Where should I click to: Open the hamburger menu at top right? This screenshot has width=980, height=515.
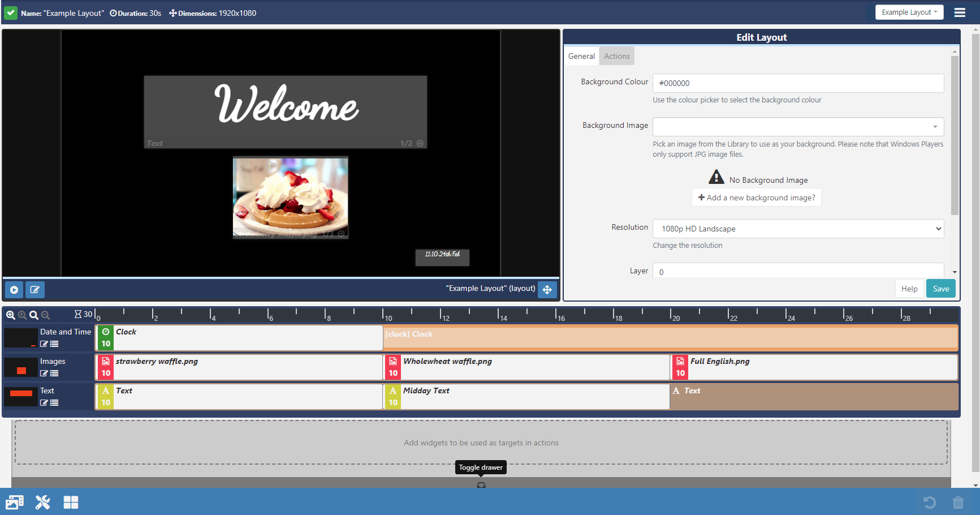(960, 12)
